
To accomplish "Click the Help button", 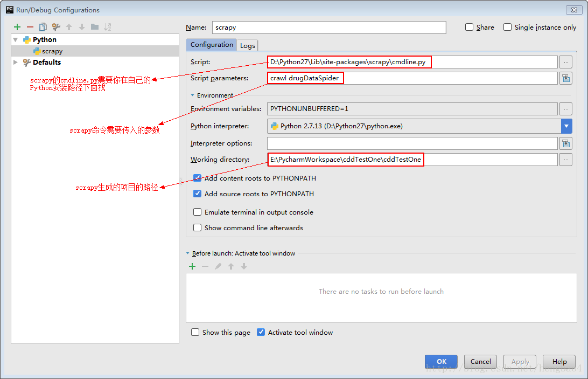I will [x=559, y=361].
